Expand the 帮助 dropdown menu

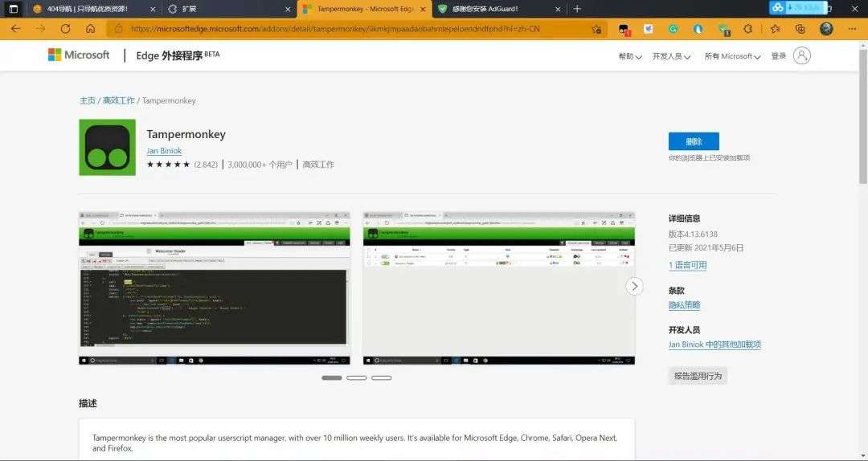pos(630,56)
